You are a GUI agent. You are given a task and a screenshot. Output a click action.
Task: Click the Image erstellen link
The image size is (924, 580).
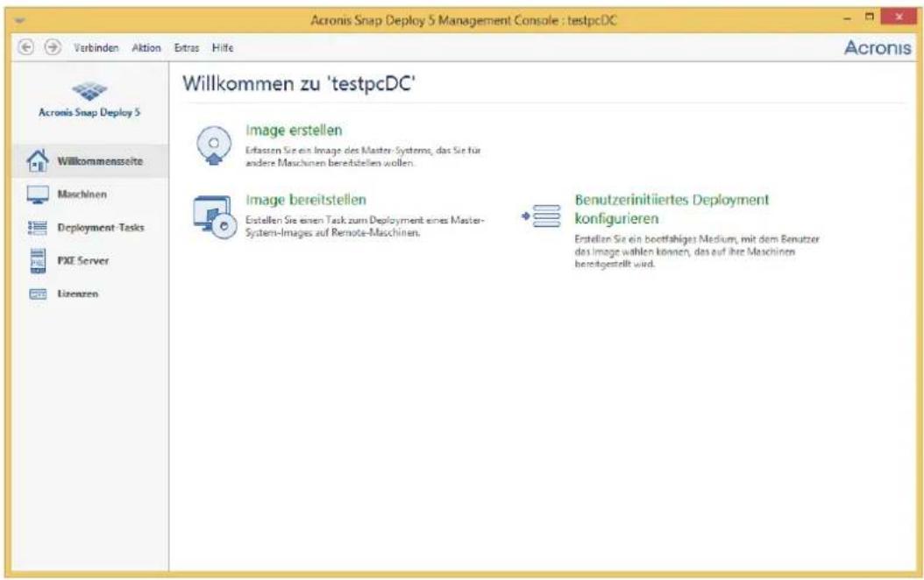294,131
